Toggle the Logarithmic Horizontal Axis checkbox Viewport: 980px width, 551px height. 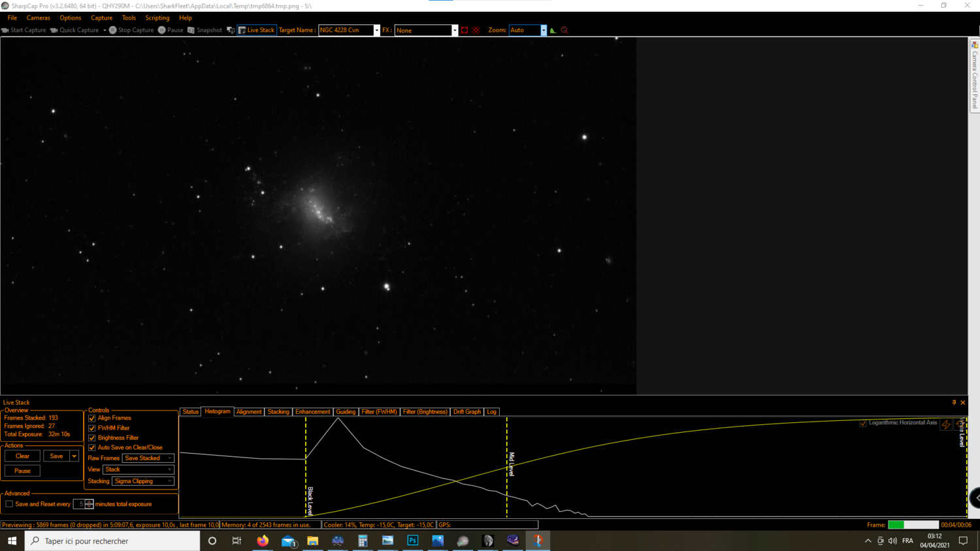863,423
